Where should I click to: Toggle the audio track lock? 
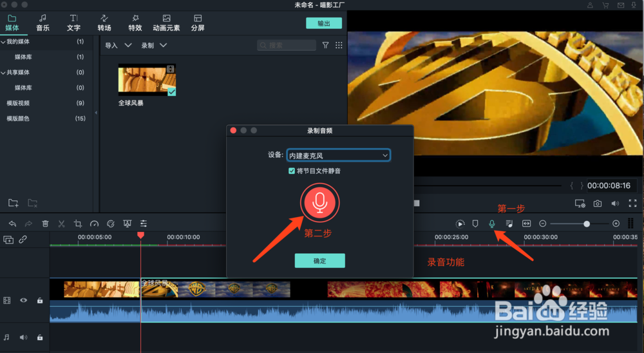(x=40, y=338)
